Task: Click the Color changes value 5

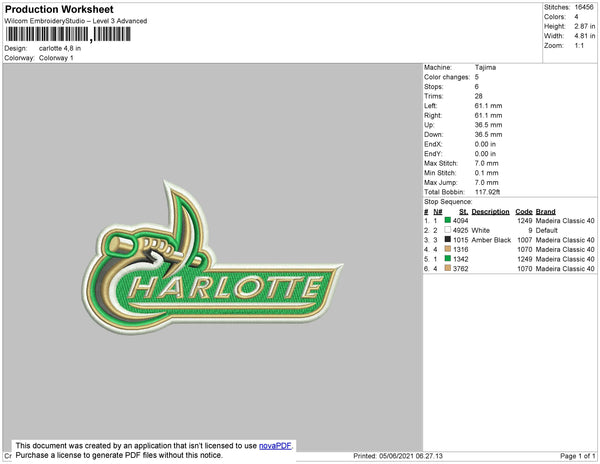Action: point(477,77)
